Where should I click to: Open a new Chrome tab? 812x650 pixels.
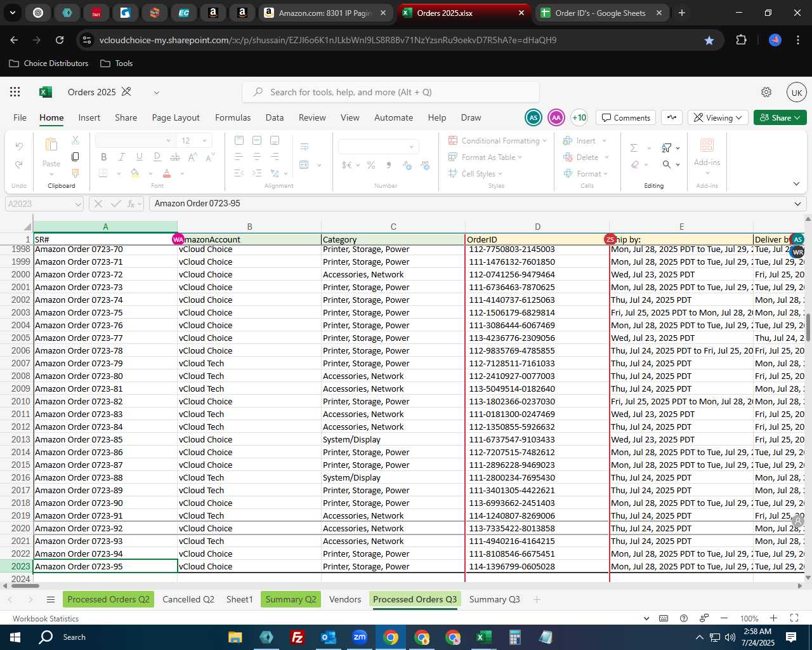(x=682, y=13)
